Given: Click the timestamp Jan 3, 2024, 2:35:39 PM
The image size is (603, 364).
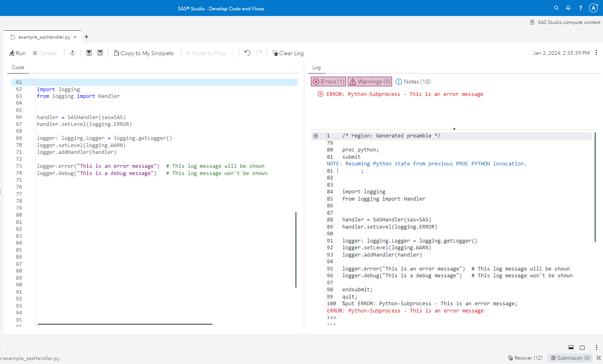Looking at the screenshot, I should pos(561,53).
